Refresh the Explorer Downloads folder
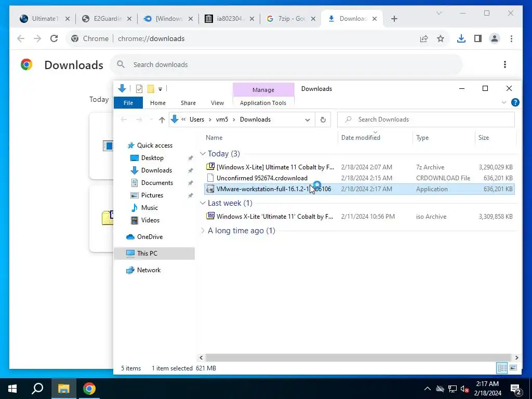 click(x=323, y=119)
